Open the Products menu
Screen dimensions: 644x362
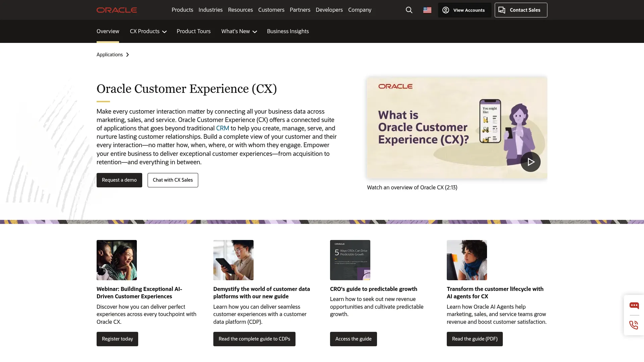[182, 10]
